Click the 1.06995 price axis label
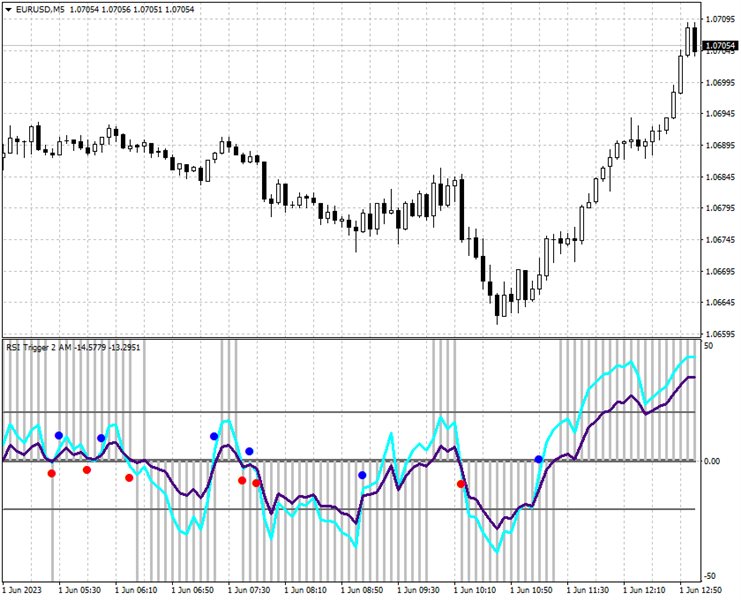 [720, 83]
